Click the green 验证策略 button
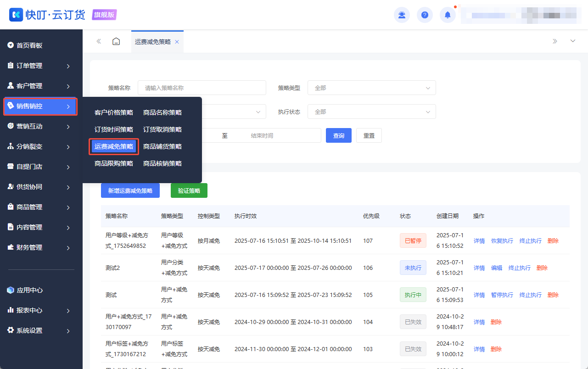Image resolution: width=588 pixels, height=369 pixels. pos(189,190)
